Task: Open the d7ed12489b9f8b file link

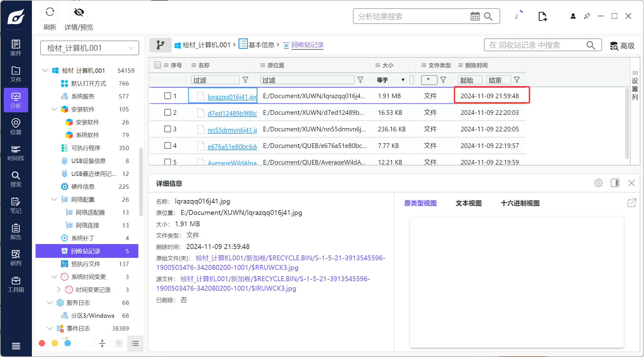Action: (232, 113)
